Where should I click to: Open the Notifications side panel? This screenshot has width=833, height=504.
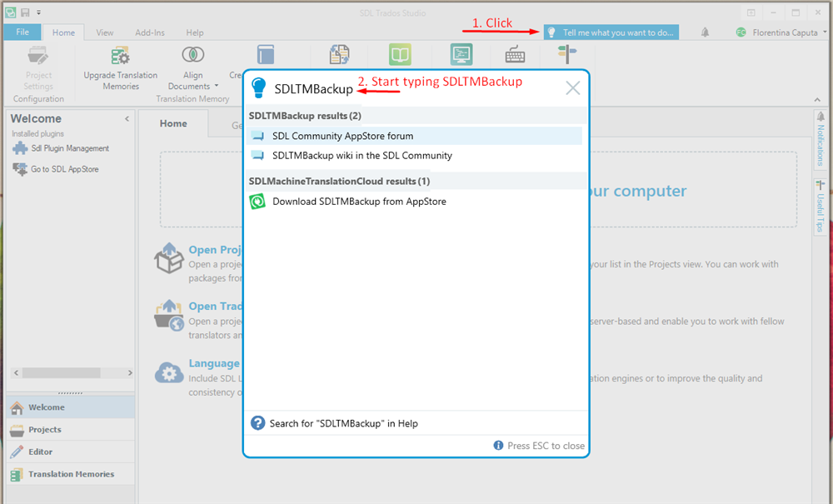821,139
